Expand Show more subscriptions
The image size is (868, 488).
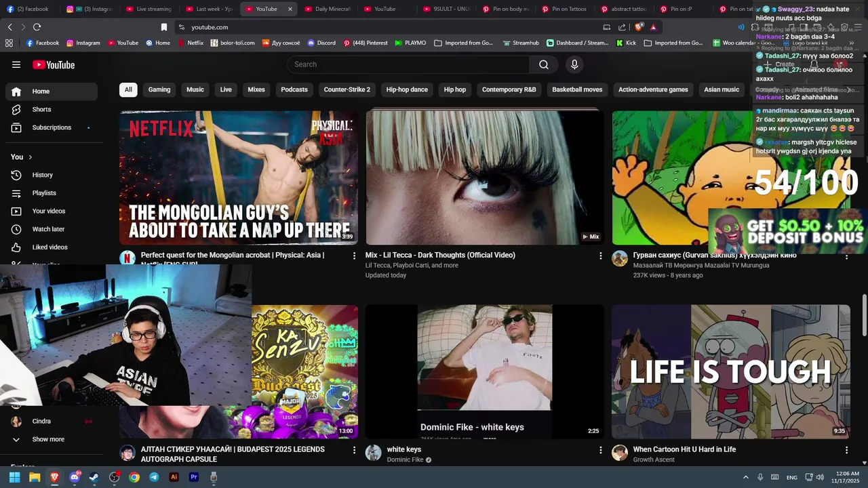(52, 439)
